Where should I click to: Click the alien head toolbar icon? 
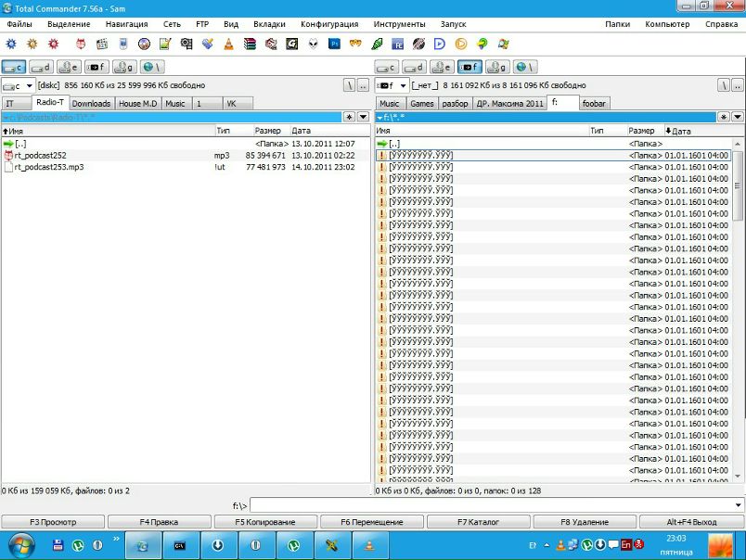(x=314, y=44)
